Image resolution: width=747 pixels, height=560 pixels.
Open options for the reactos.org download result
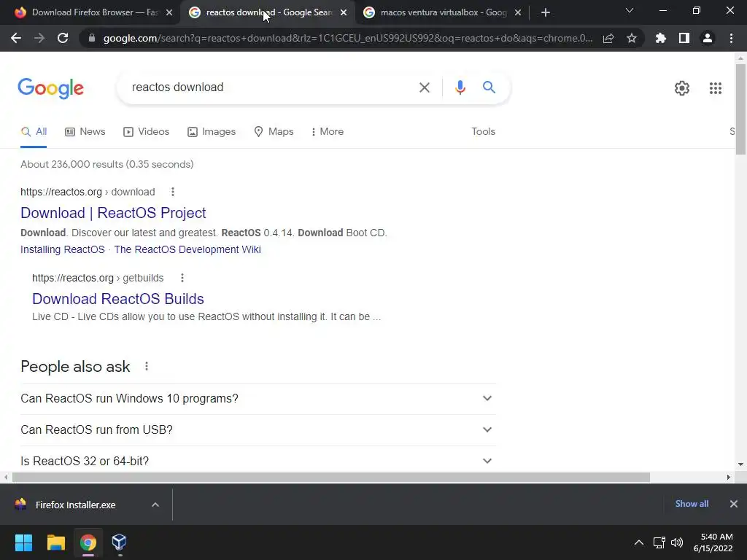[172, 192]
